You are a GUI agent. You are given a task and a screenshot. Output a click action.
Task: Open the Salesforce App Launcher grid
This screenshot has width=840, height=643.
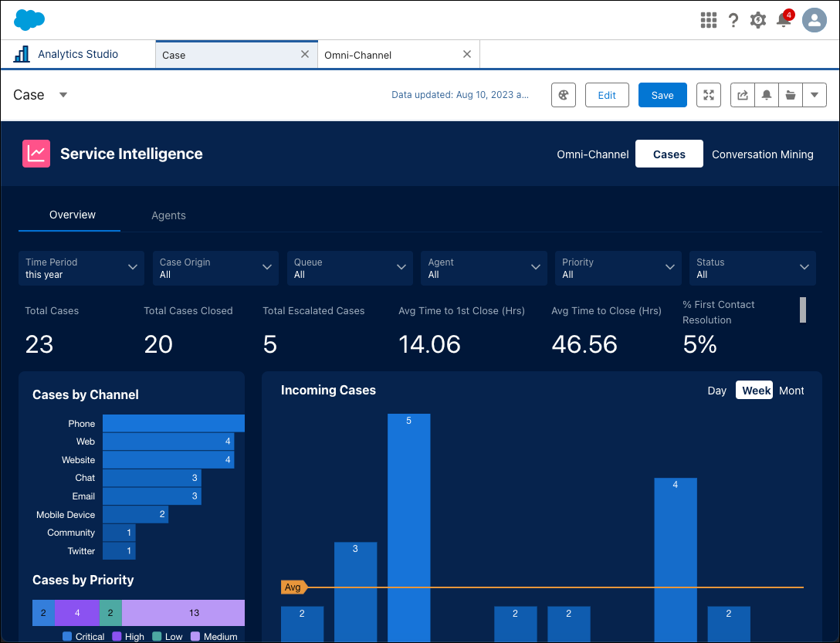(x=708, y=20)
